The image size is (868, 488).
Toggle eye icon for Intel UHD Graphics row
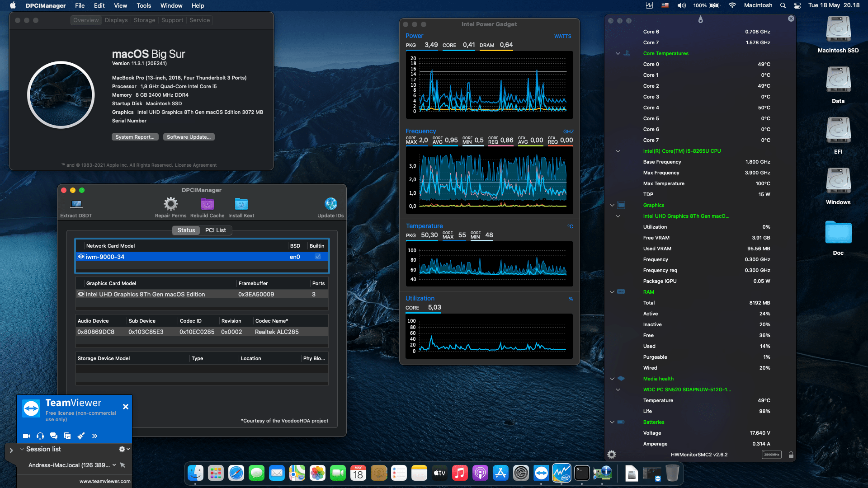[81, 294]
